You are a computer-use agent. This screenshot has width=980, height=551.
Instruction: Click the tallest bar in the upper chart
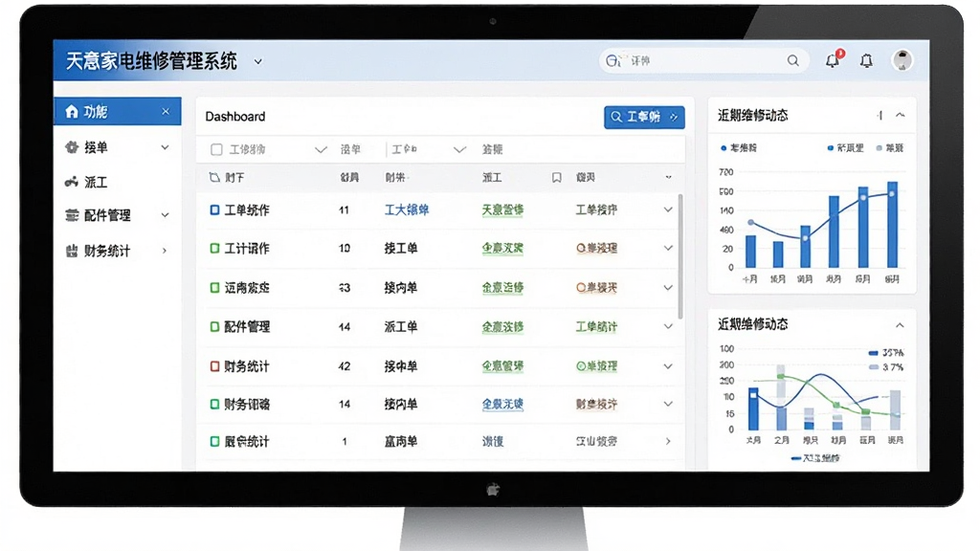893,225
